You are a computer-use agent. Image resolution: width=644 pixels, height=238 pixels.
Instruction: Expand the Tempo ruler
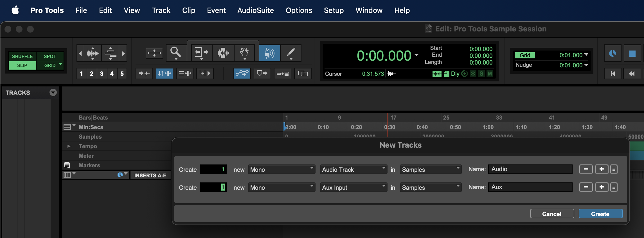(x=69, y=146)
